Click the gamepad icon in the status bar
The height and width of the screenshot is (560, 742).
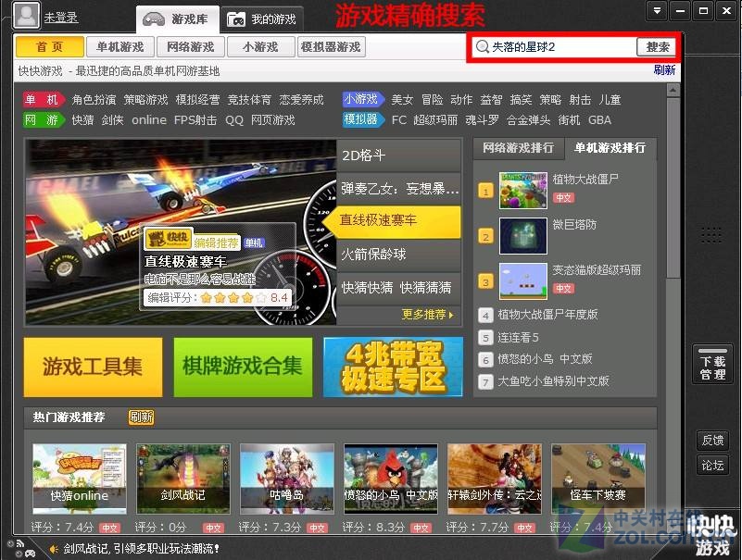point(30,554)
